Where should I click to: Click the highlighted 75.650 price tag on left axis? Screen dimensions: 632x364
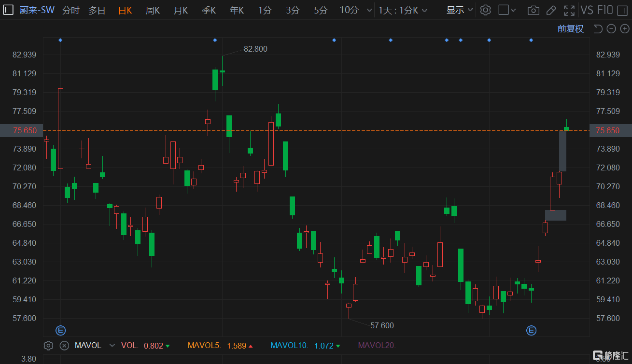pos(21,130)
